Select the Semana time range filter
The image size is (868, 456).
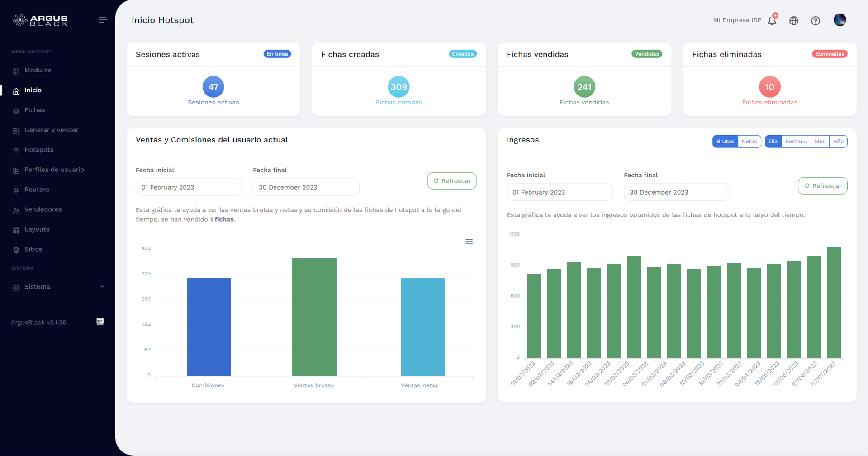click(x=797, y=141)
